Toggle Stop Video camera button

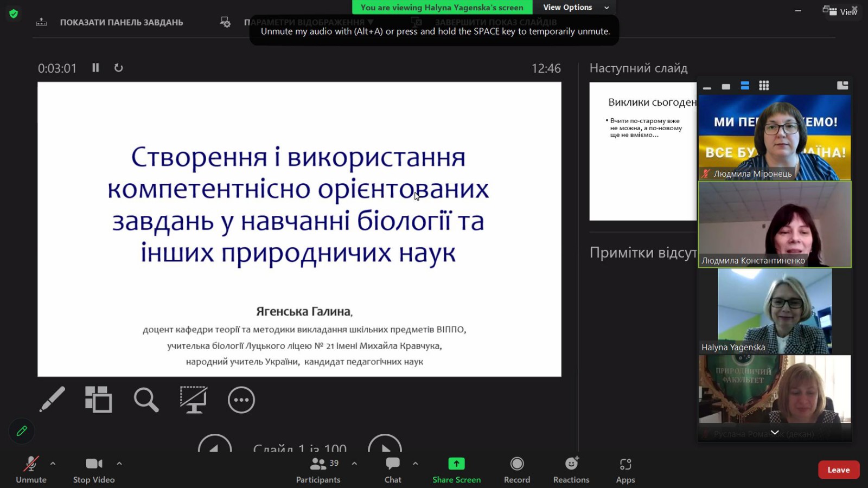(x=94, y=470)
